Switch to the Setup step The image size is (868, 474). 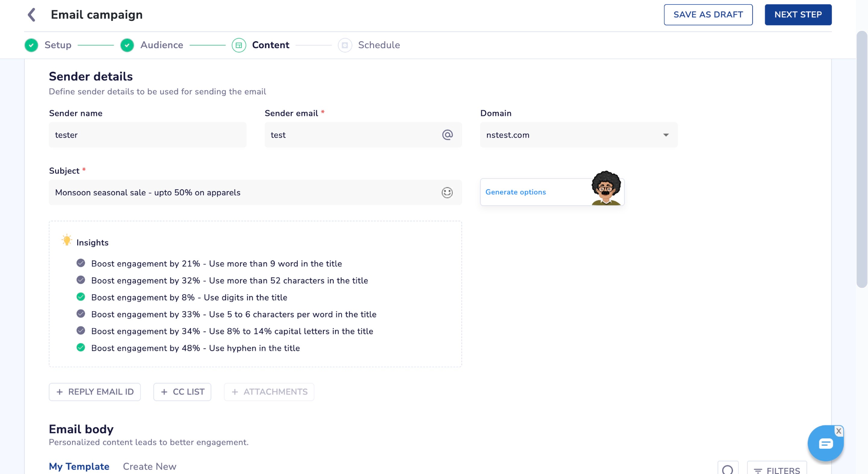coord(58,45)
